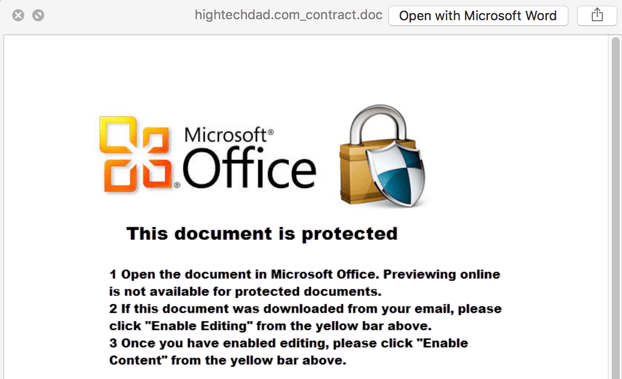Click the "Previewing online" phrase in step 1
Screen dimensions: 622x379
click(x=442, y=274)
